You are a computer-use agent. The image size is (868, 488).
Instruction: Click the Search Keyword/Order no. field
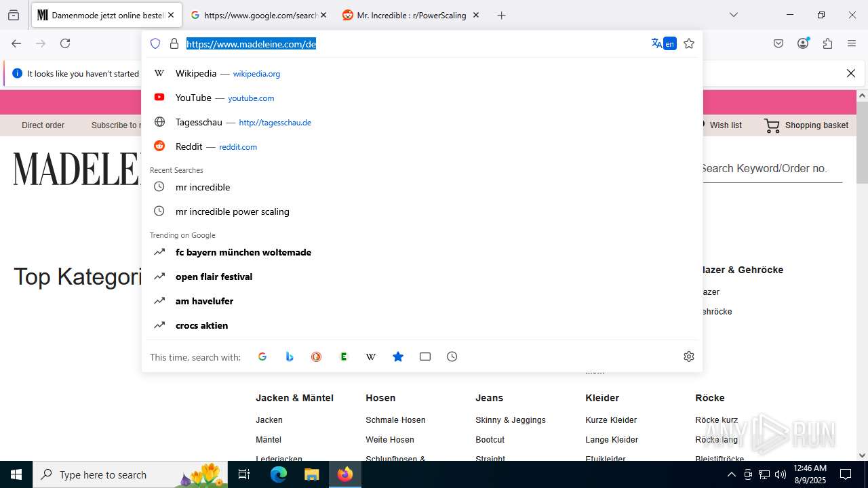tap(770, 169)
